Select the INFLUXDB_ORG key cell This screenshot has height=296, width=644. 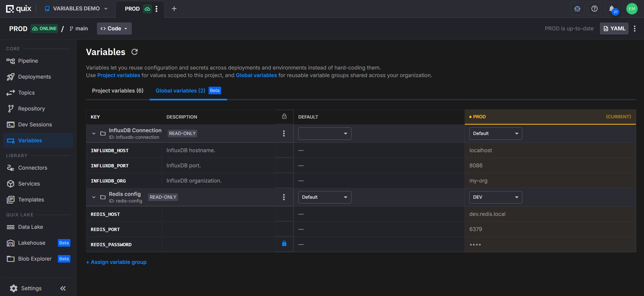coord(124,181)
